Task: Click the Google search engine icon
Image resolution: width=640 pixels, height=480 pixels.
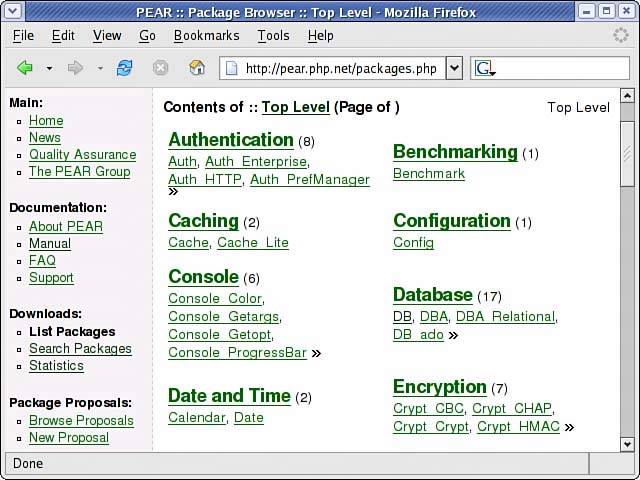Action: (484, 68)
